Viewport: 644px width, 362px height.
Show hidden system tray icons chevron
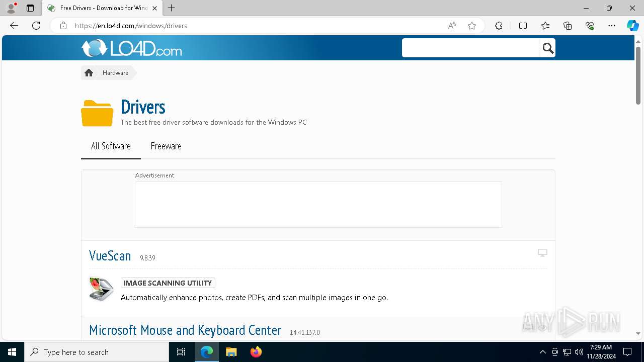[x=542, y=352]
